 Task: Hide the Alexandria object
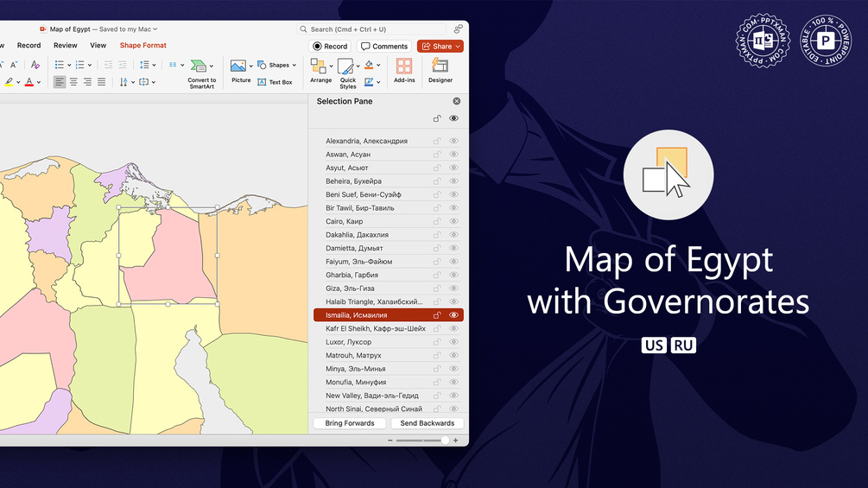(x=454, y=141)
